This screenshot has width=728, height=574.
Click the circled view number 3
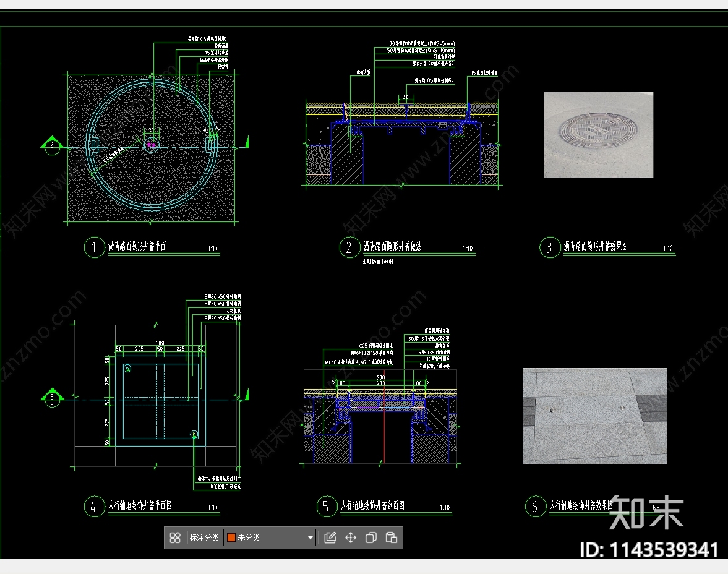[x=549, y=248]
